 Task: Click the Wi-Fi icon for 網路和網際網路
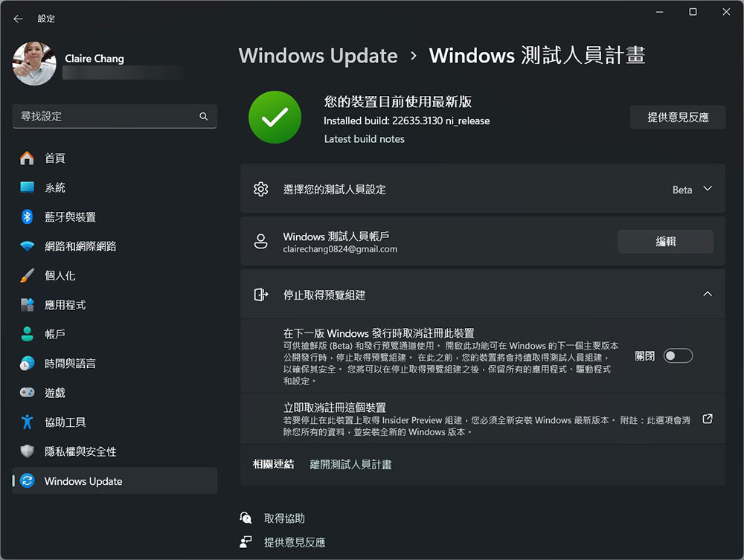pos(27,246)
